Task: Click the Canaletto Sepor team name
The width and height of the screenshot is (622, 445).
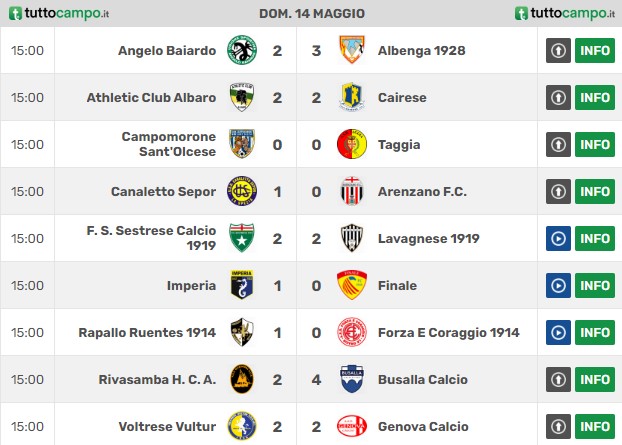Action: 163,192
